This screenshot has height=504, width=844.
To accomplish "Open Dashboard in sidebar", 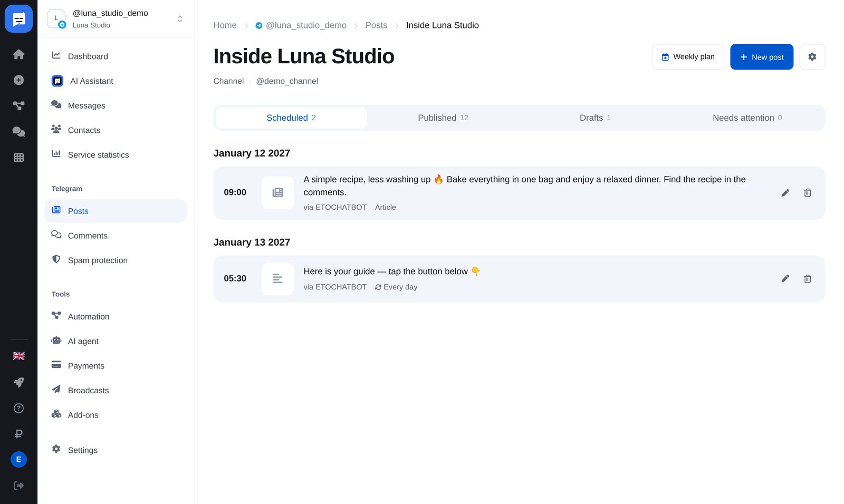I will click(x=116, y=56).
